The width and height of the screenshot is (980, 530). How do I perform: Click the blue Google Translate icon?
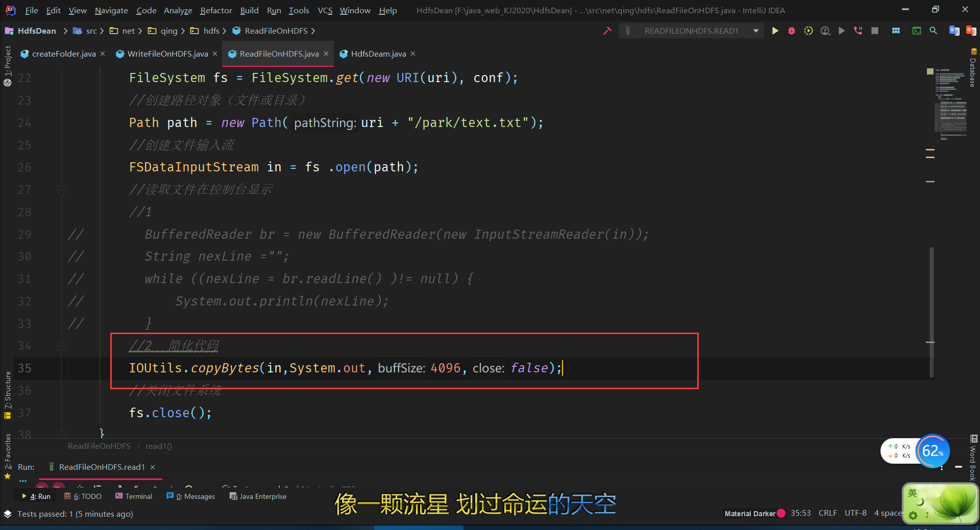click(x=954, y=31)
